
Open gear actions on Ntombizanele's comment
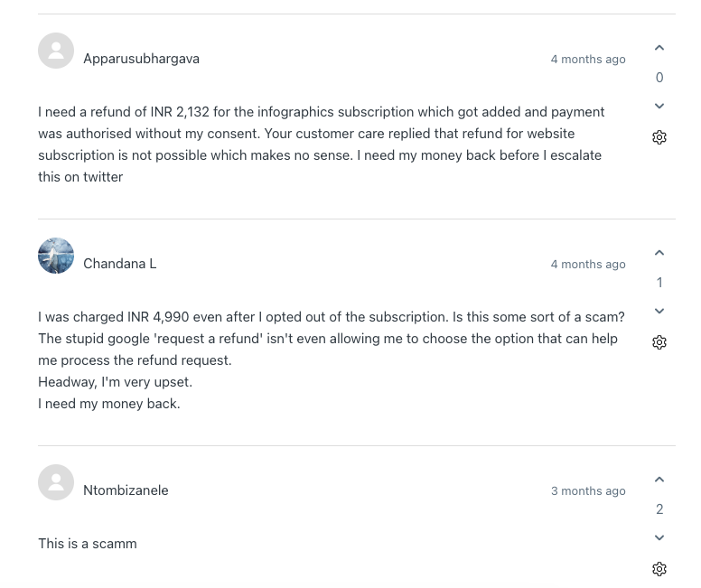659,569
